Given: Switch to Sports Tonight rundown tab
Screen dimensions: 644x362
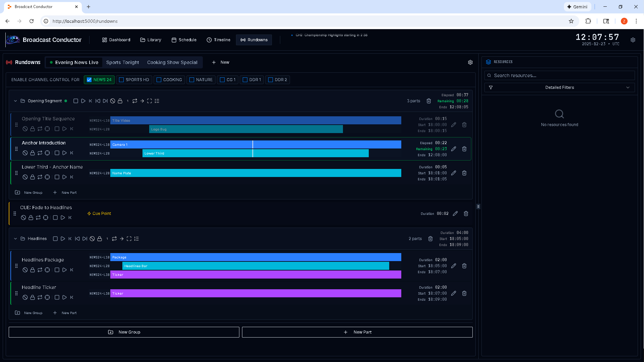Looking at the screenshot, I should (122, 62).
